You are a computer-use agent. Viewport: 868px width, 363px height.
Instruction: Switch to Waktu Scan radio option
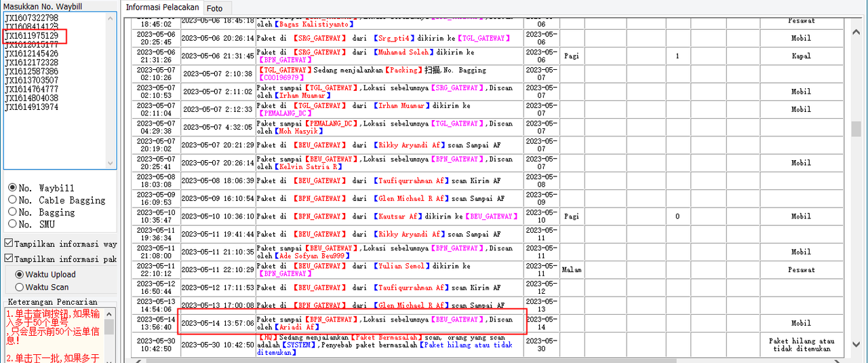coord(20,287)
